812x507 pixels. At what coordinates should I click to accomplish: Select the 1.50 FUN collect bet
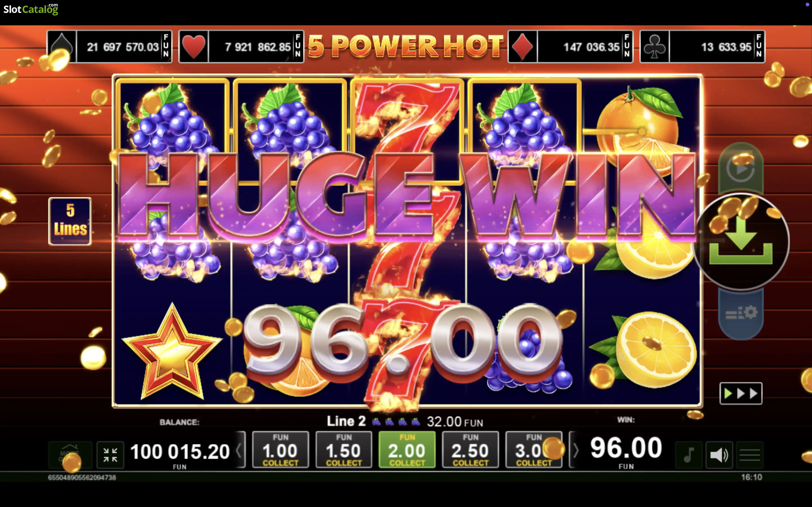(x=344, y=450)
